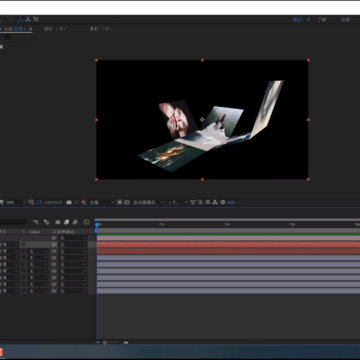This screenshot has height=360, width=360.
Task: Click the pixel aspect ratio correction icon
Action: 193,202
